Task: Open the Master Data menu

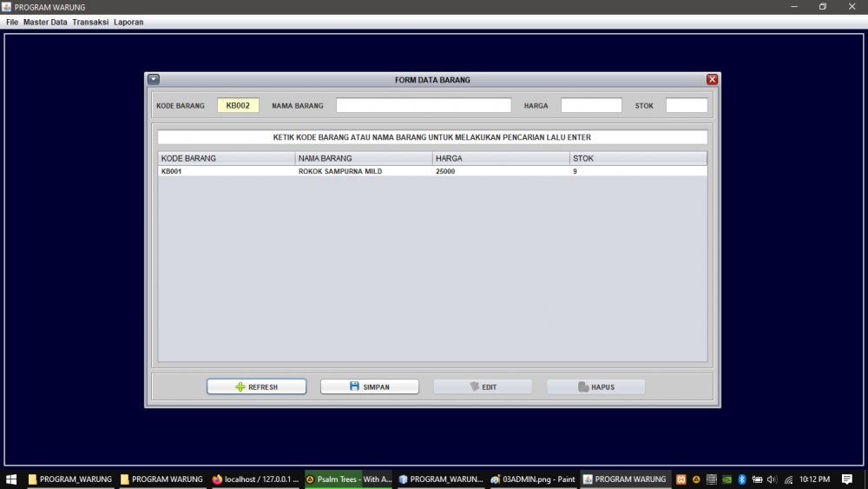Action: tap(45, 22)
